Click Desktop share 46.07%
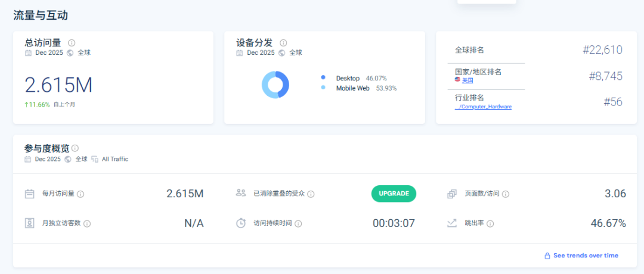This screenshot has width=644, height=274. click(376, 78)
